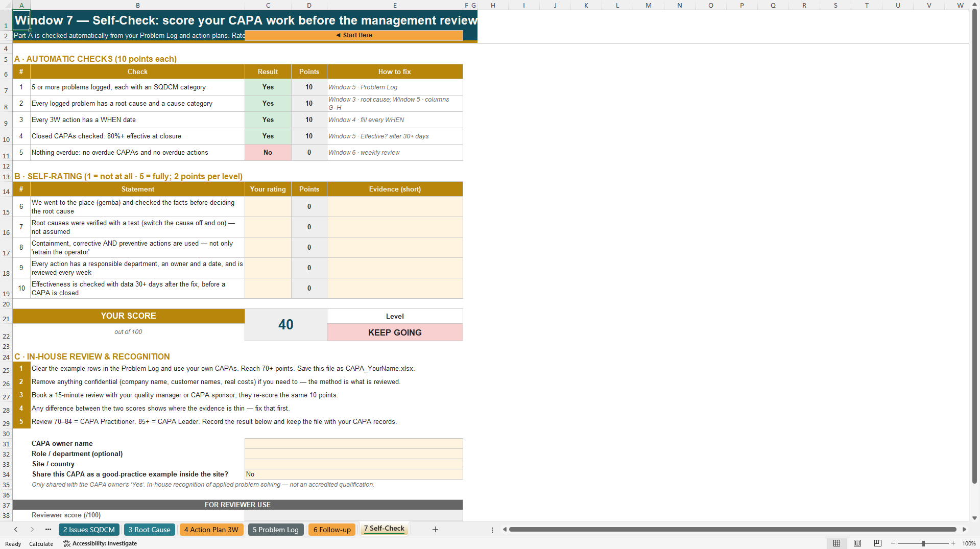The image size is (980, 549).
Task: Click the Role / department input cell
Action: coord(354,454)
